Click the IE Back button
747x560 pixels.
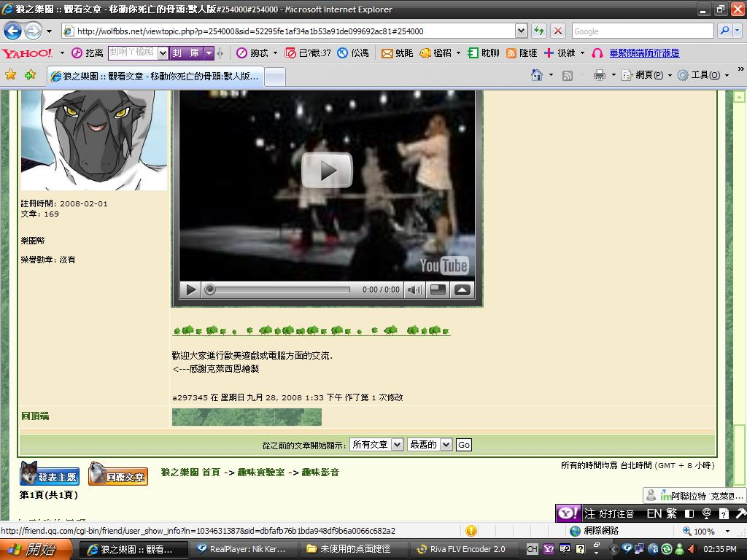[x=12, y=31]
